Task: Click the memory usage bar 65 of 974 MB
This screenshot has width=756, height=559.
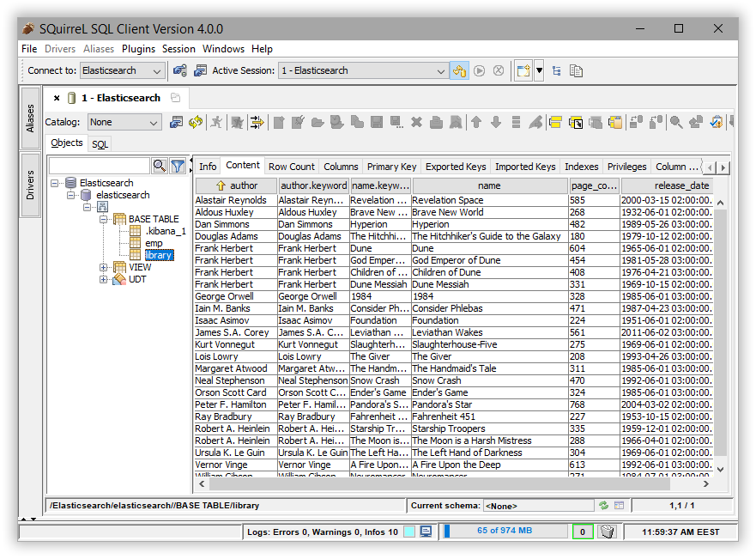Action: [505, 532]
